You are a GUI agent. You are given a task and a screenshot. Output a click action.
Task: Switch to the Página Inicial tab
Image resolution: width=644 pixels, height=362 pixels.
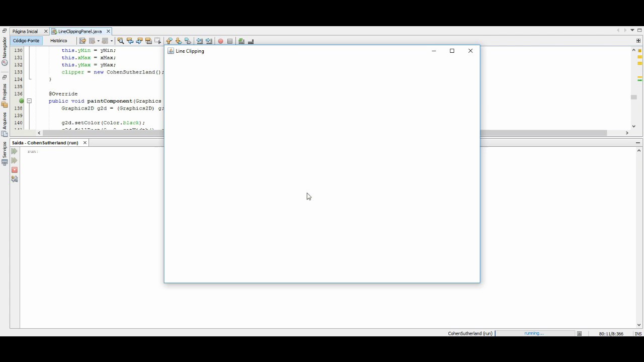point(25,31)
